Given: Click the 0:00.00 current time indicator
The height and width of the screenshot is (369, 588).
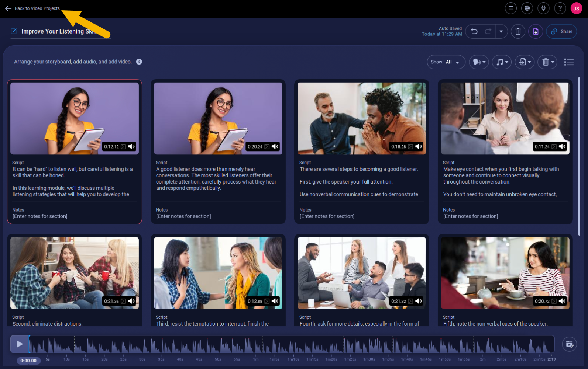Looking at the screenshot, I should pos(28,361).
